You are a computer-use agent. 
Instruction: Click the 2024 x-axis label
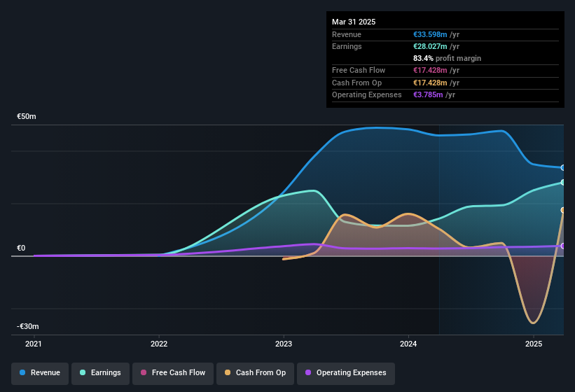point(408,344)
